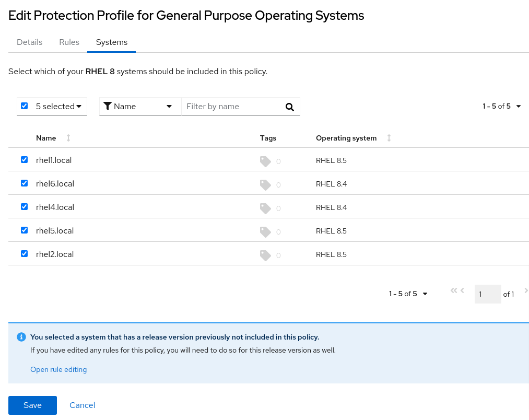The image size is (529, 420).
Task: Uncheck the rhel1.local system checkbox
Action: 24,160
